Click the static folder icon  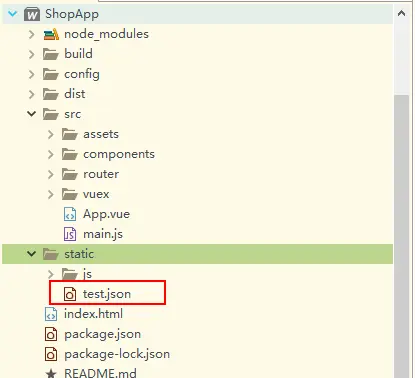pyautogui.click(x=51, y=254)
